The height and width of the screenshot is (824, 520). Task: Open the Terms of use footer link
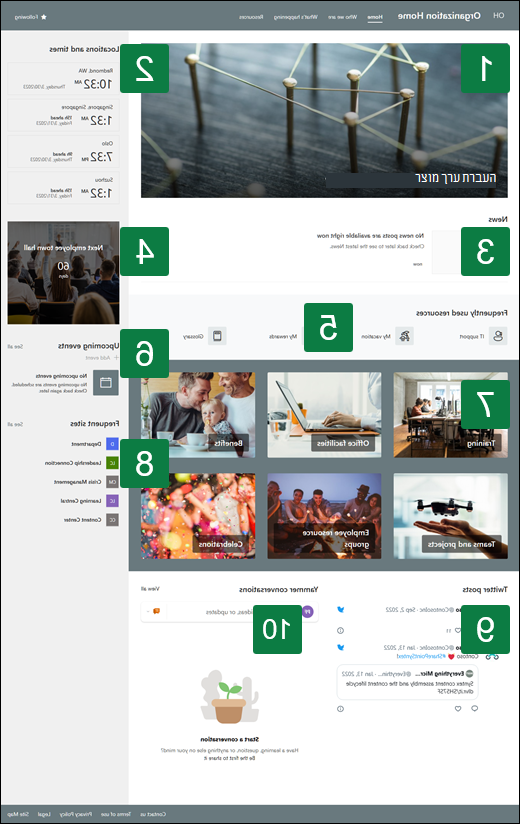click(116, 814)
